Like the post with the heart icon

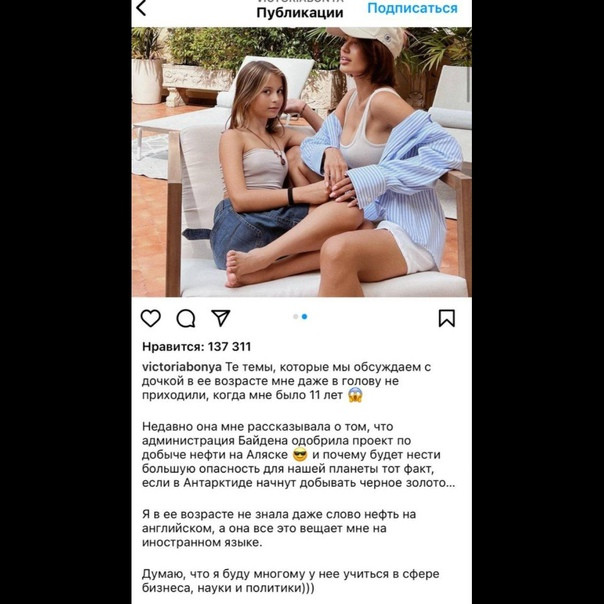tap(151, 318)
